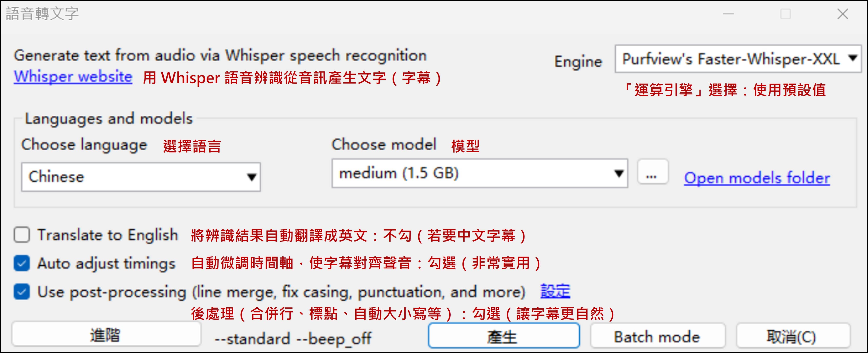Close the 語音轉文字 dialog window
The width and height of the screenshot is (868, 353).
pos(842,14)
